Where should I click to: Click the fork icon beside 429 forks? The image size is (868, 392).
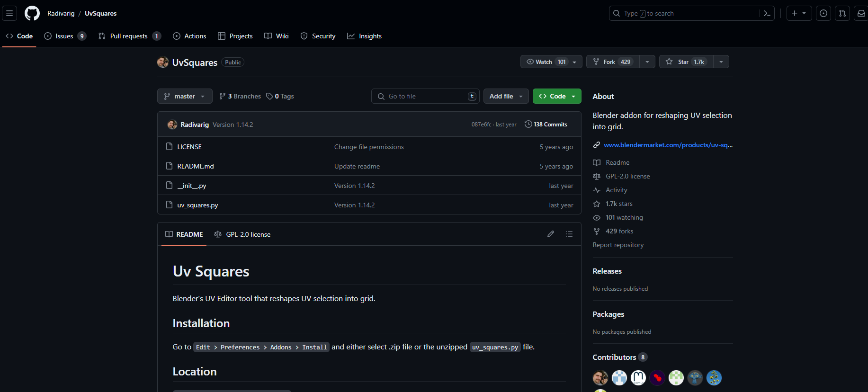597,231
